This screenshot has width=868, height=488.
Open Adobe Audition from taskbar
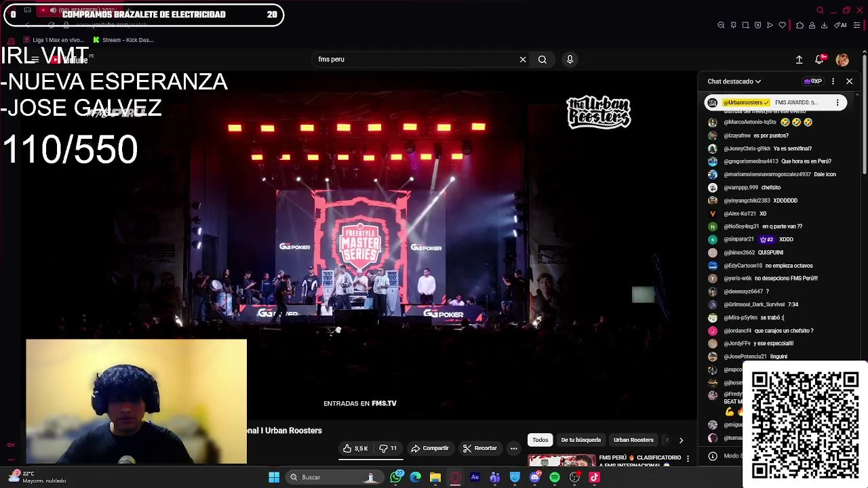475,478
